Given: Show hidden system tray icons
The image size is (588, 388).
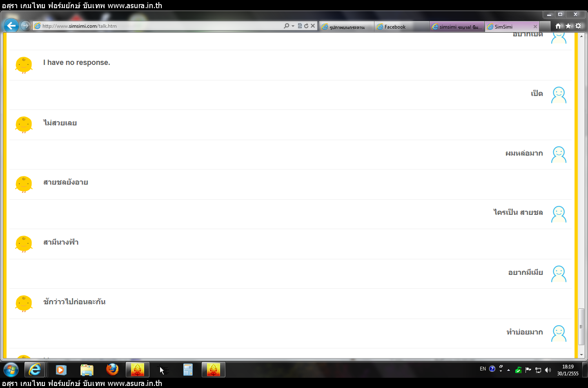Looking at the screenshot, I should pos(508,370).
